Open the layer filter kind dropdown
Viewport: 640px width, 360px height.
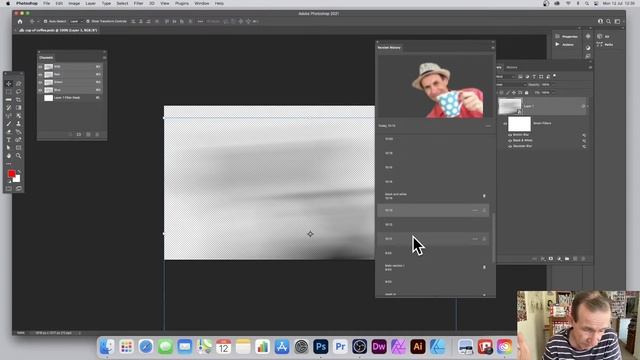506,76
